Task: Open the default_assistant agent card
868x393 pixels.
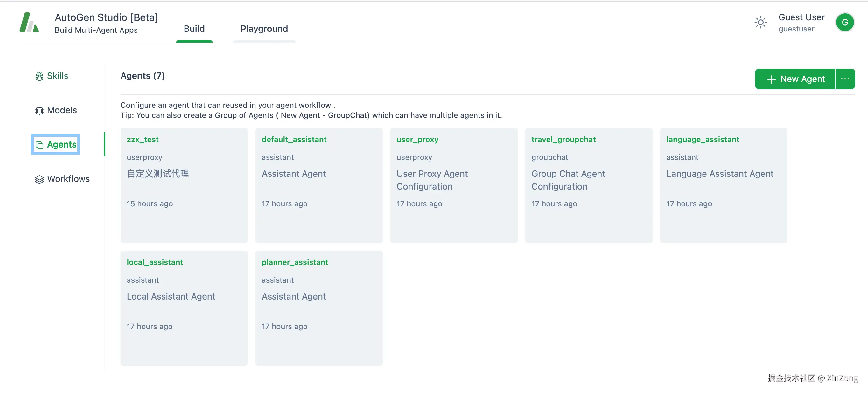Action: tap(319, 185)
